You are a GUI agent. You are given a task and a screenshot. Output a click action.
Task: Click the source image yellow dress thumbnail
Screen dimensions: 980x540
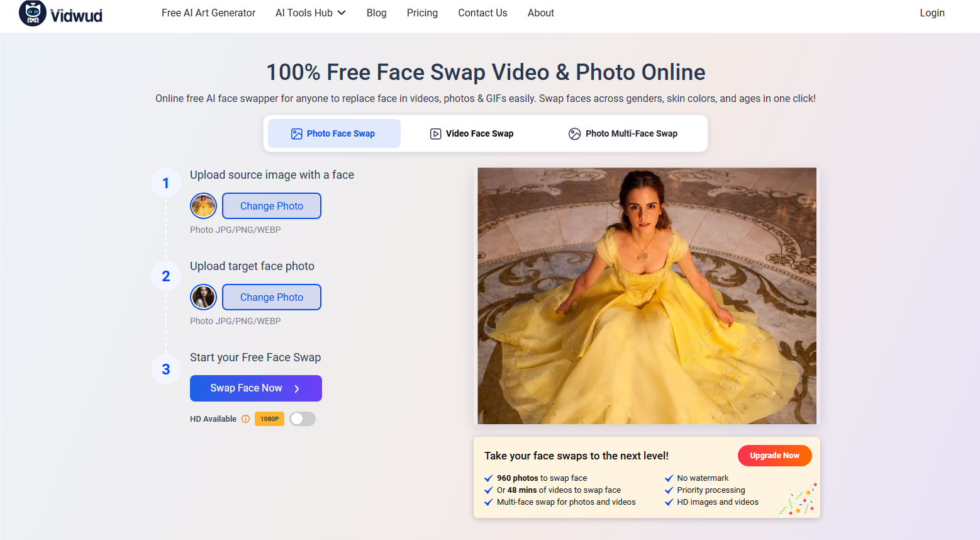203,206
